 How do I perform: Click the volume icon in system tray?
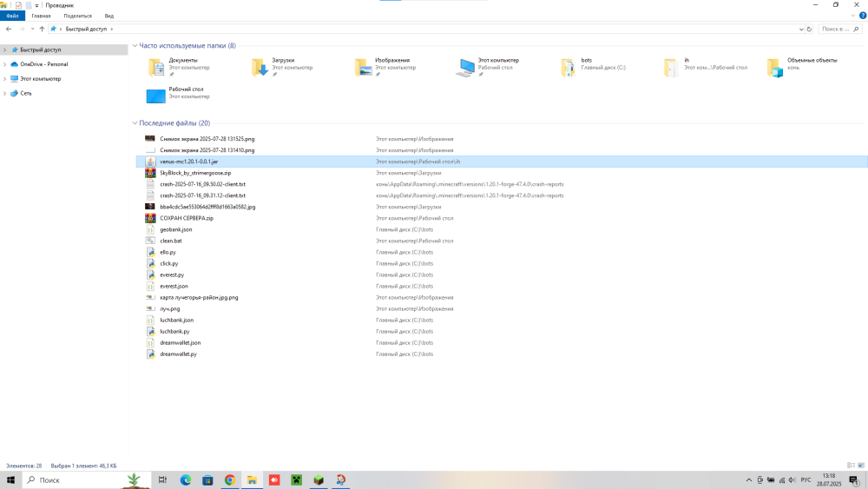click(792, 480)
